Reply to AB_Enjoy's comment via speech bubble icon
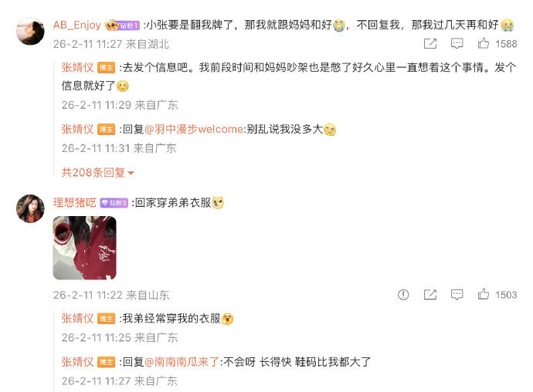533x392 pixels. coord(457,43)
